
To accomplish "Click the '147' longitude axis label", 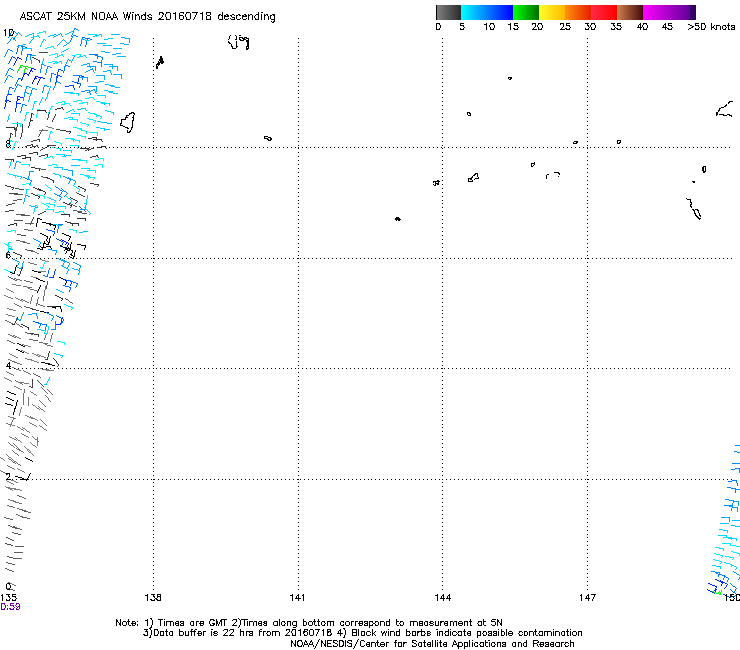I will pos(587,598).
